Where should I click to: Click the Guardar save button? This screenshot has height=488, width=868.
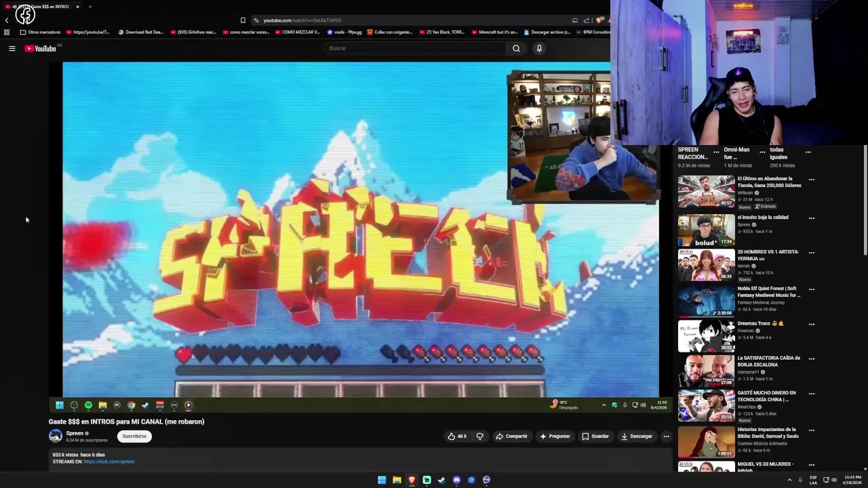pyautogui.click(x=595, y=436)
